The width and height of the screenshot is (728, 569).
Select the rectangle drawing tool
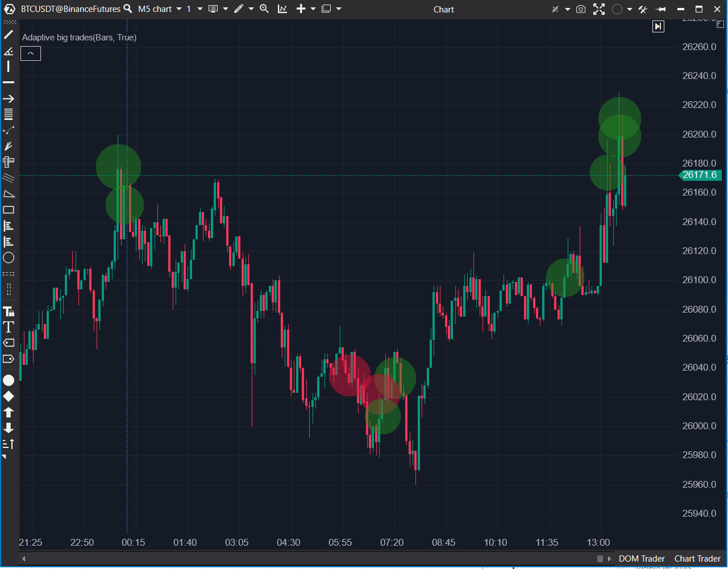[x=9, y=210]
